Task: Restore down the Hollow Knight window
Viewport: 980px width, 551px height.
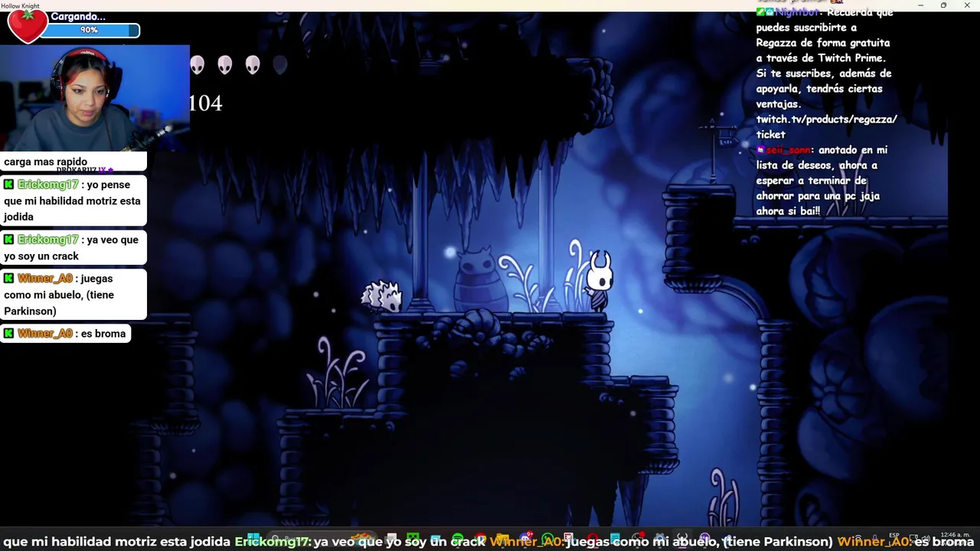Action: [943, 5]
